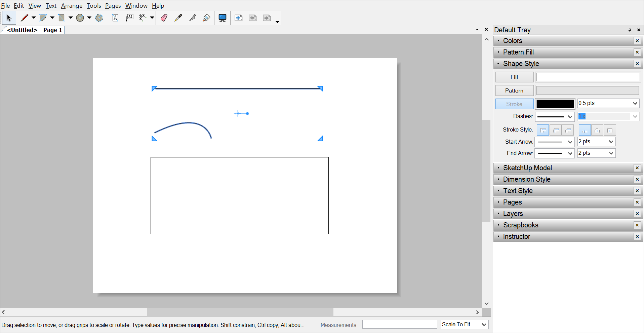Expand the Layers panel
The height and width of the screenshot is (333, 644).
point(513,214)
